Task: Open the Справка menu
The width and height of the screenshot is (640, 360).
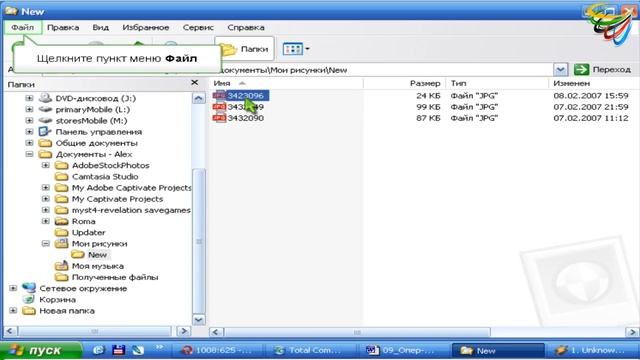Action: click(x=246, y=27)
